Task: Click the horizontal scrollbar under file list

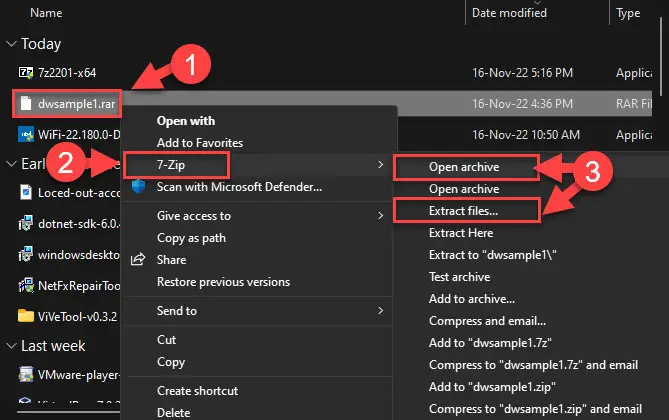Action: click(x=68, y=412)
